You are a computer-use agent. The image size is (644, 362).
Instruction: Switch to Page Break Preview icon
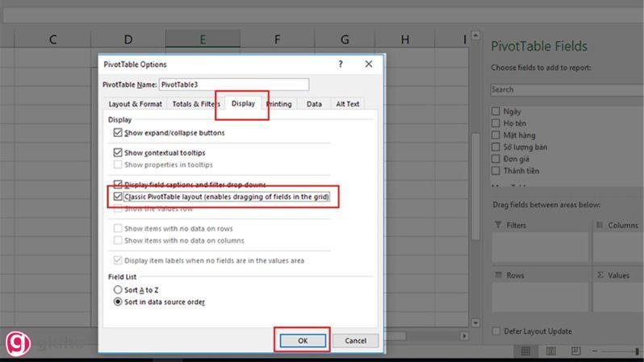pyautogui.click(x=576, y=351)
